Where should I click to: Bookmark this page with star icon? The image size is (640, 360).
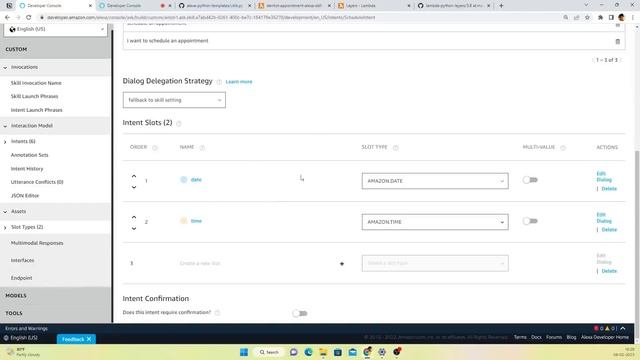click(587, 18)
